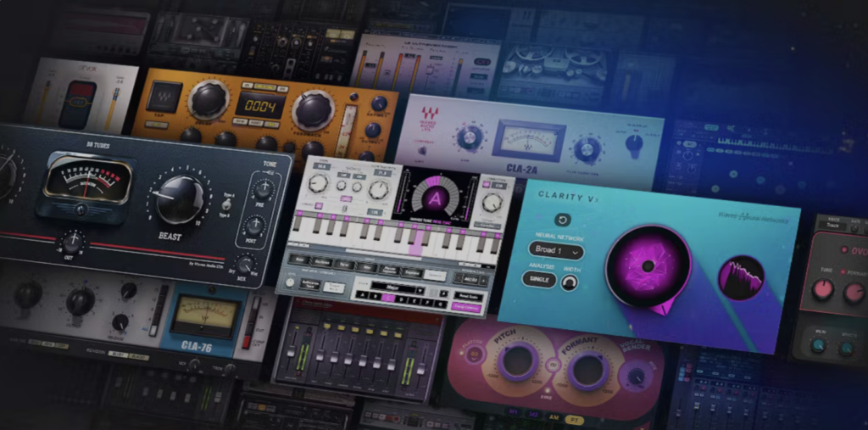The width and height of the screenshot is (868, 430).
Task: Click the Clarity Vx reset arrow icon
Action: pyautogui.click(x=563, y=220)
